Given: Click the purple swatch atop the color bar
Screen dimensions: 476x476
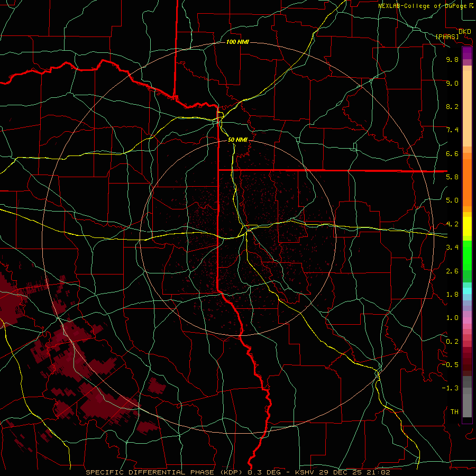Looking at the screenshot, I should tap(467, 53).
